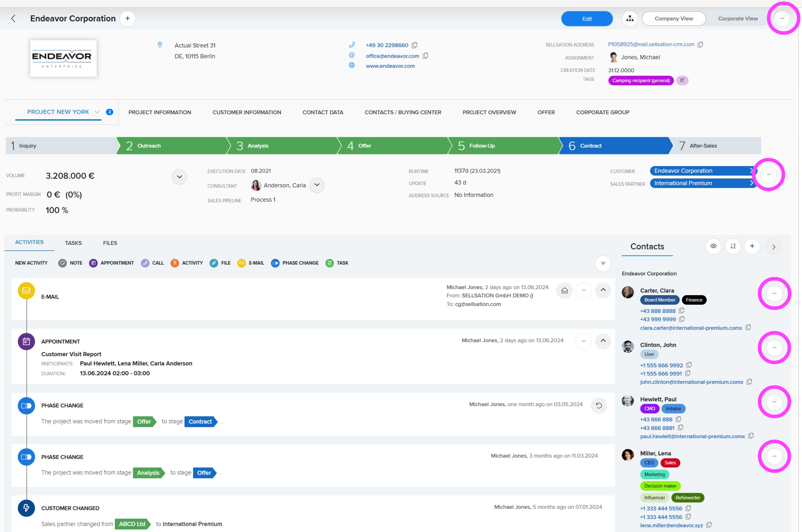Open customer Endeavor Corporation link chip

click(703, 171)
